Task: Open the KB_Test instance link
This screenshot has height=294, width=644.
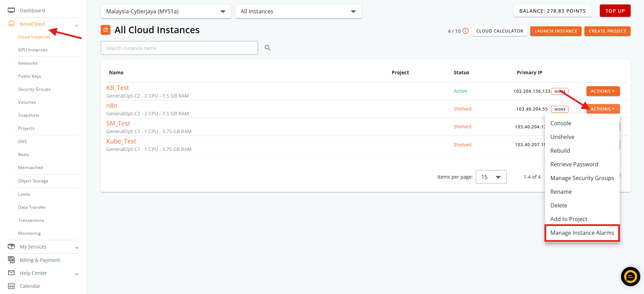Action: pyautogui.click(x=118, y=88)
